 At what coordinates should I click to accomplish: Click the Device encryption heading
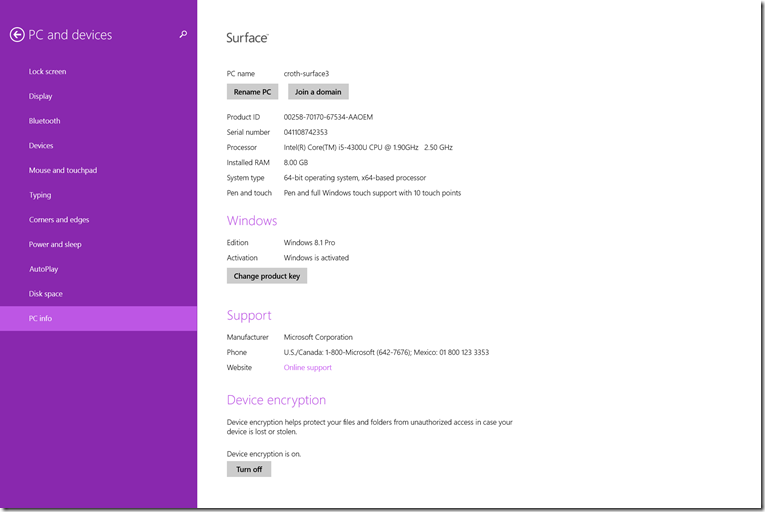276,400
